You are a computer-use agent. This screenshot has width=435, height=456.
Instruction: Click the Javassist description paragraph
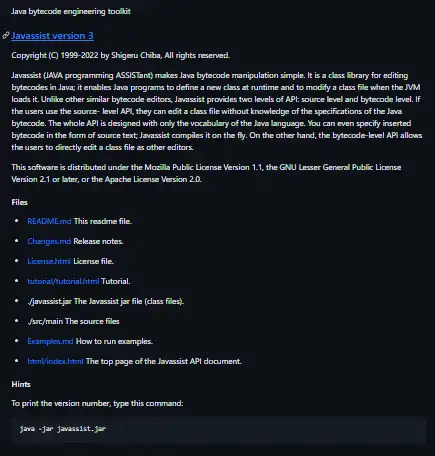tap(217, 111)
